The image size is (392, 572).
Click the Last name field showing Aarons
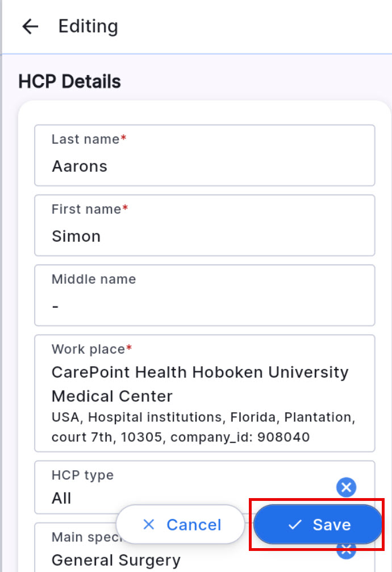coord(205,155)
